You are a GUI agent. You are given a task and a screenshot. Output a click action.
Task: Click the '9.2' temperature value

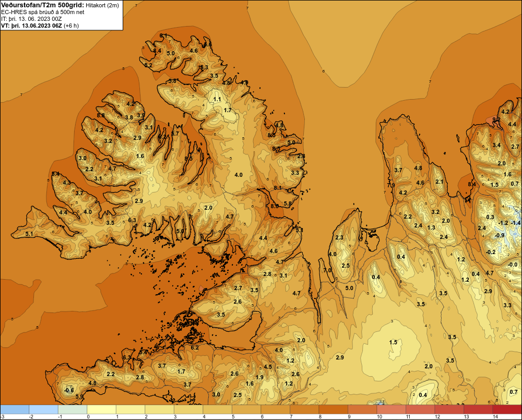496,119
